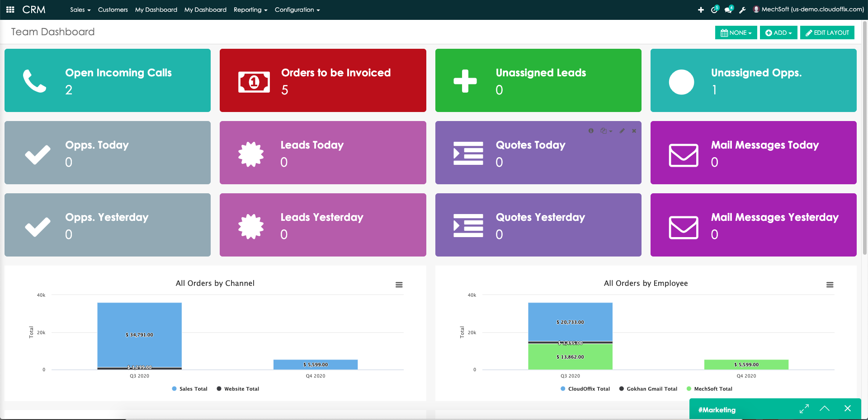Close the #Marketing chat panel
Image resolution: width=868 pixels, height=420 pixels.
(847, 408)
